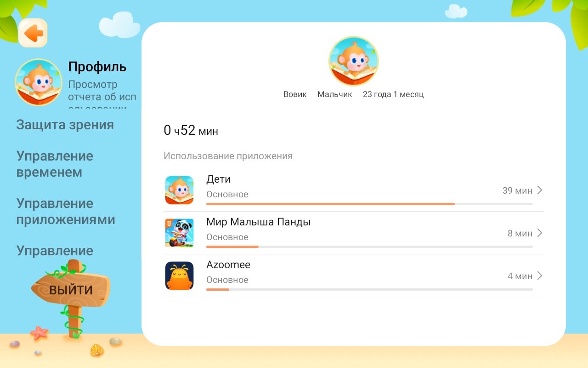Click the large profile avatar at top
Viewport: 588px width, 368px height.
click(x=354, y=61)
